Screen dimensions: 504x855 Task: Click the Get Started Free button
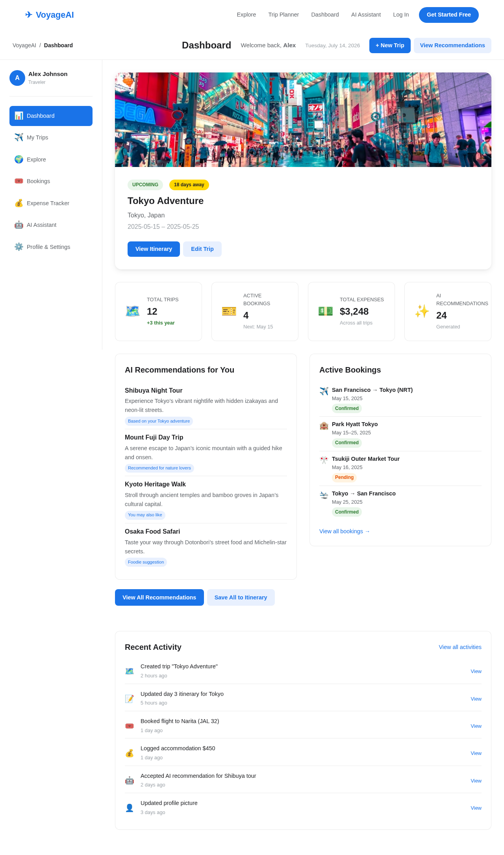point(449,15)
